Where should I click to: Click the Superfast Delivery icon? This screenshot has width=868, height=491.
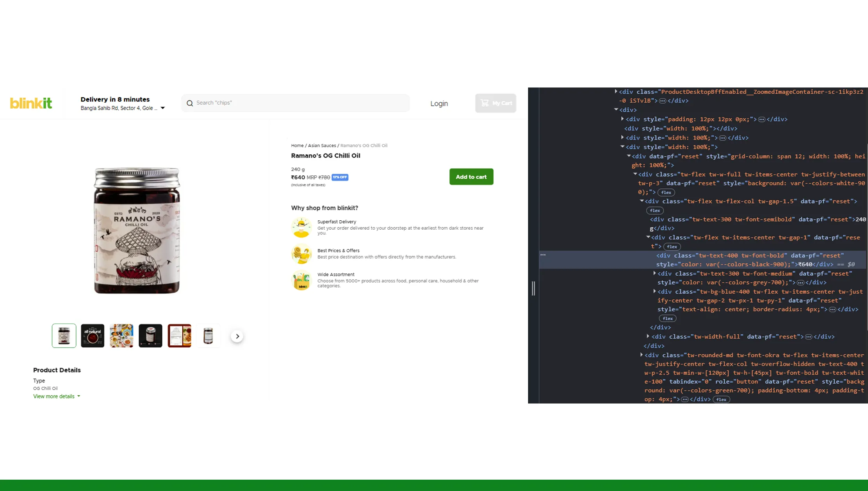301,227
